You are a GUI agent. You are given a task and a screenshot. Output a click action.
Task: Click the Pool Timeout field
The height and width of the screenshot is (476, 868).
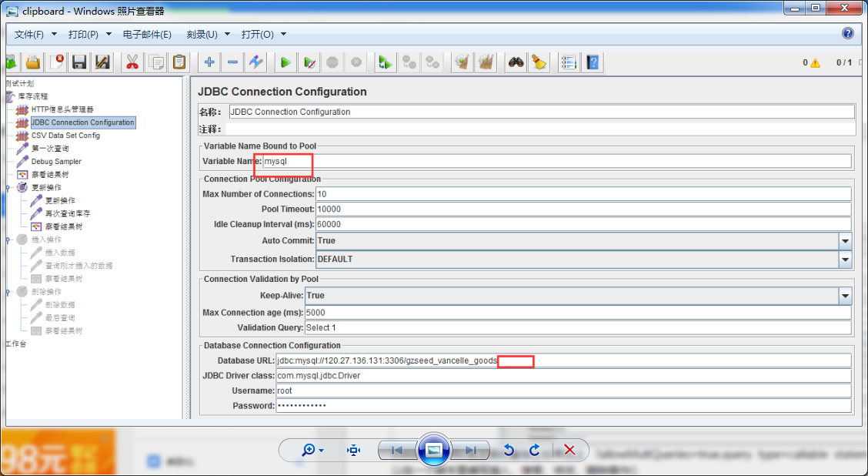pyautogui.click(x=583, y=210)
